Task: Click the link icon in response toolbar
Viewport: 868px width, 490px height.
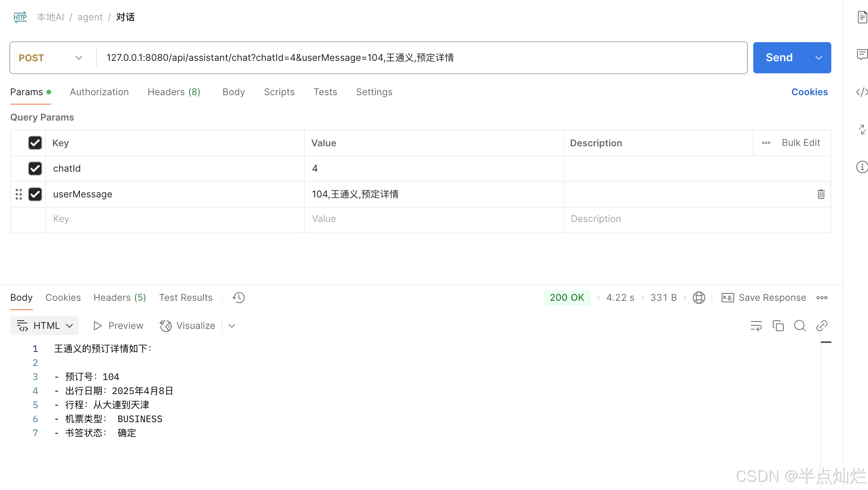Action: [x=822, y=326]
